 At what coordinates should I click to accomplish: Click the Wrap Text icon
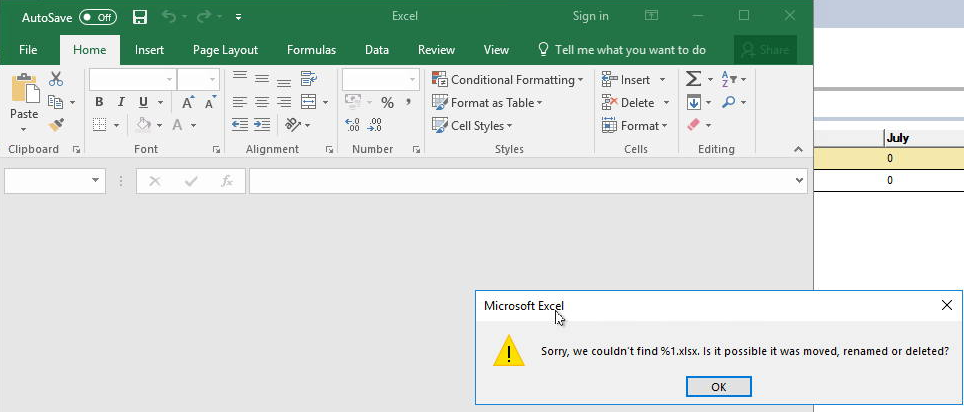(309, 79)
